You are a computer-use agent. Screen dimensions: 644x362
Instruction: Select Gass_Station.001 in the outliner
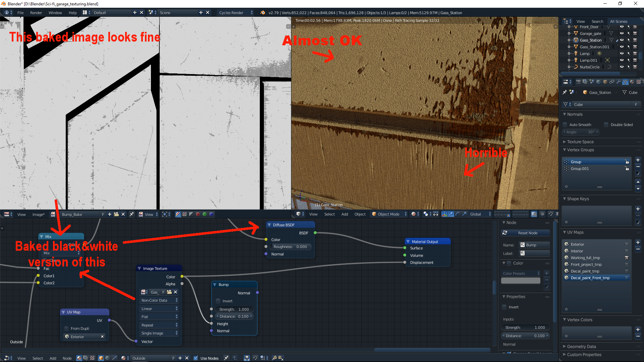point(594,47)
